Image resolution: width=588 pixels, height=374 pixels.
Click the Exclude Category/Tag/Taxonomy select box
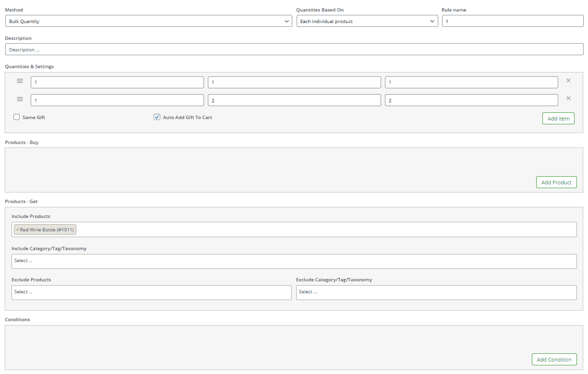coord(436,292)
